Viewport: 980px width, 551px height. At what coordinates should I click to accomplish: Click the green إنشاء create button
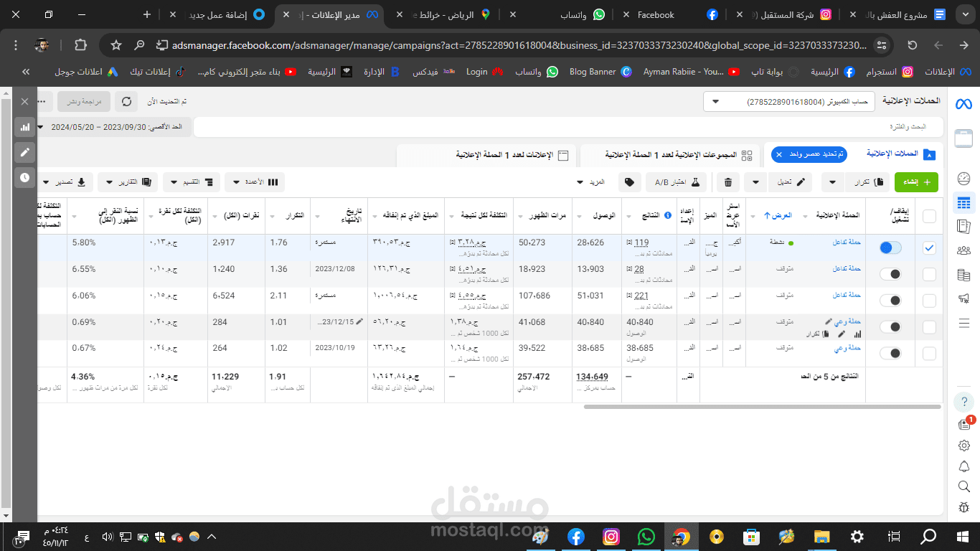(917, 182)
